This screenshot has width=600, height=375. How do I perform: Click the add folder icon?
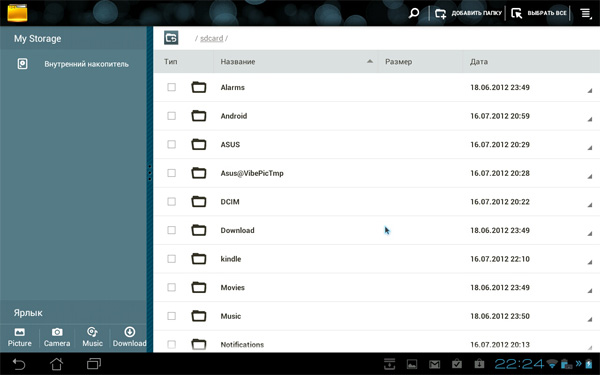pos(440,14)
